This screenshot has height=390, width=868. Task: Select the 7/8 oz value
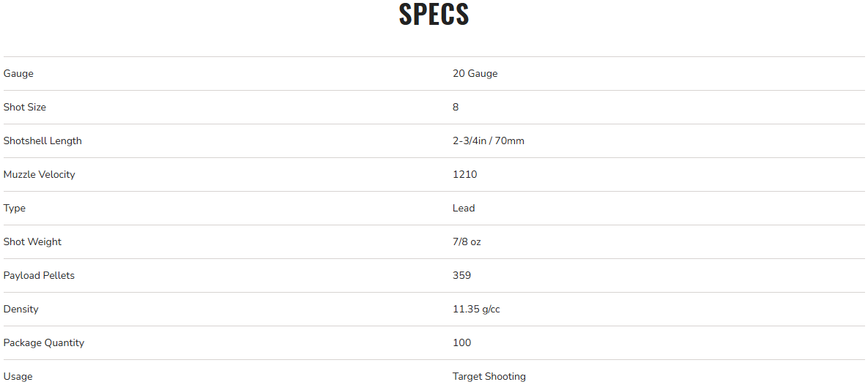[x=467, y=241]
